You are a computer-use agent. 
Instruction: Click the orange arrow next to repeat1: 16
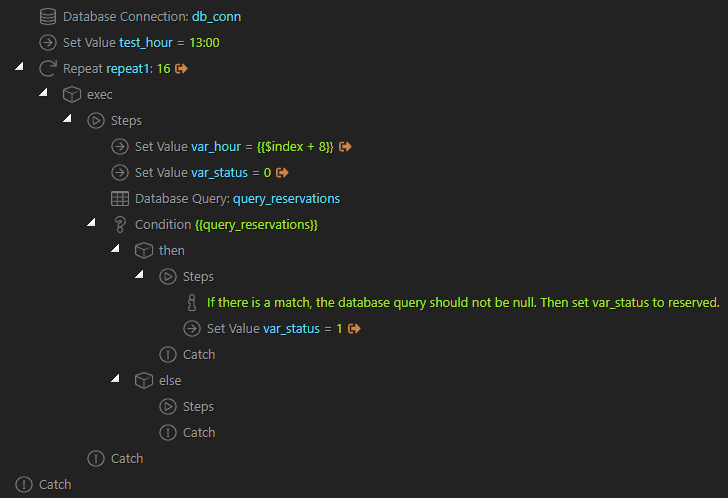(182, 69)
